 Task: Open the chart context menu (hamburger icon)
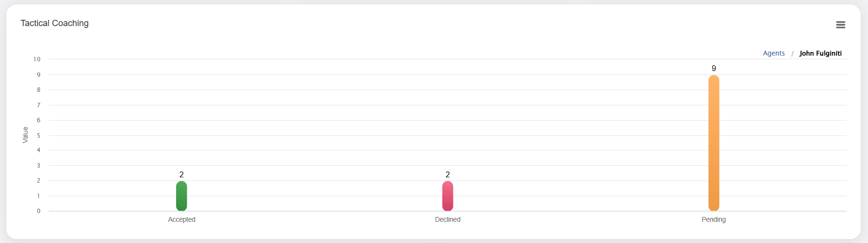click(x=840, y=25)
